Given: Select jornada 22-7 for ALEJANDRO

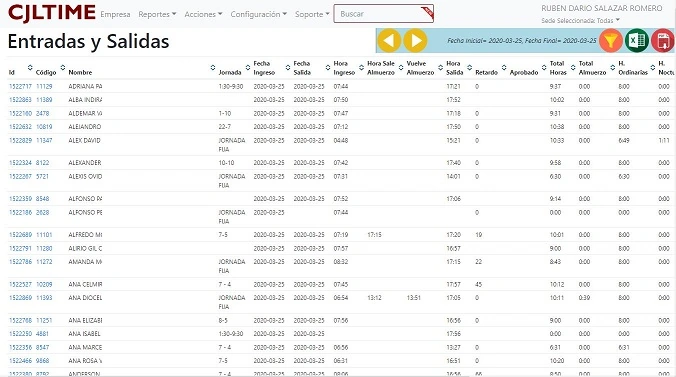Looking at the screenshot, I should [x=226, y=127].
